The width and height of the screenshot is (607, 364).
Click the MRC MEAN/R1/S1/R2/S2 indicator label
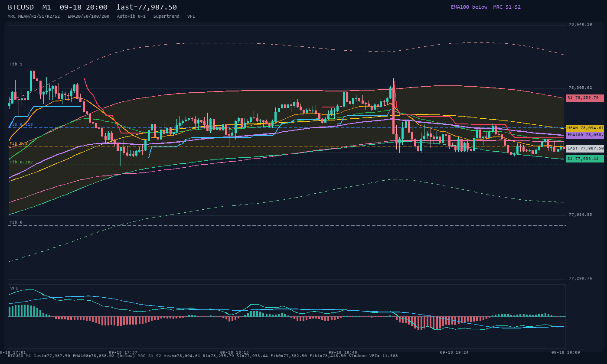[34, 16]
